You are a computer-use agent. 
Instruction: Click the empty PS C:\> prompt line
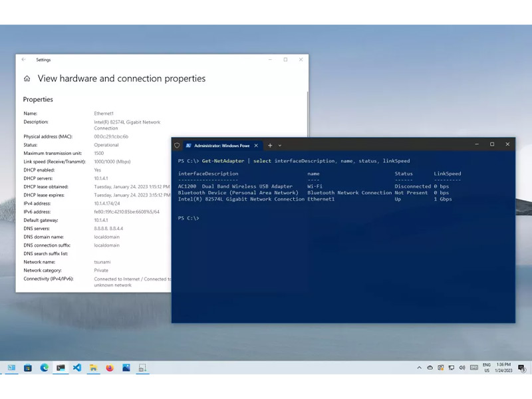pyautogui.click(x=189, y=218)
